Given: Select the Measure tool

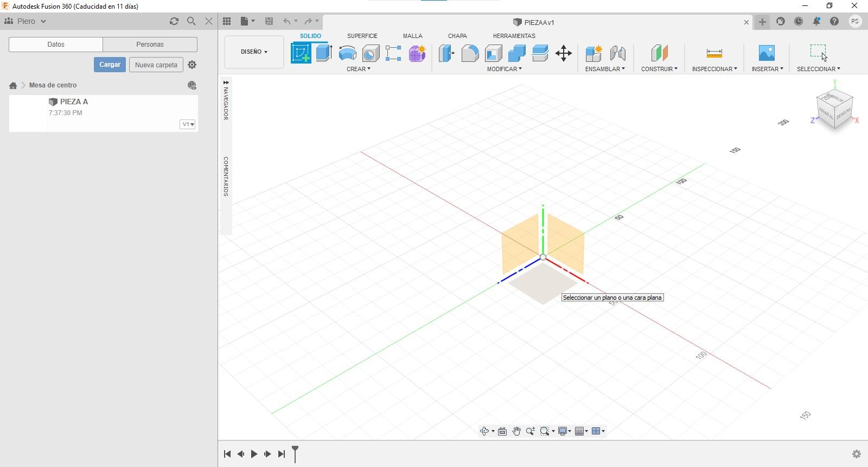Looking at the screenshot, I should tap(714, 53).
